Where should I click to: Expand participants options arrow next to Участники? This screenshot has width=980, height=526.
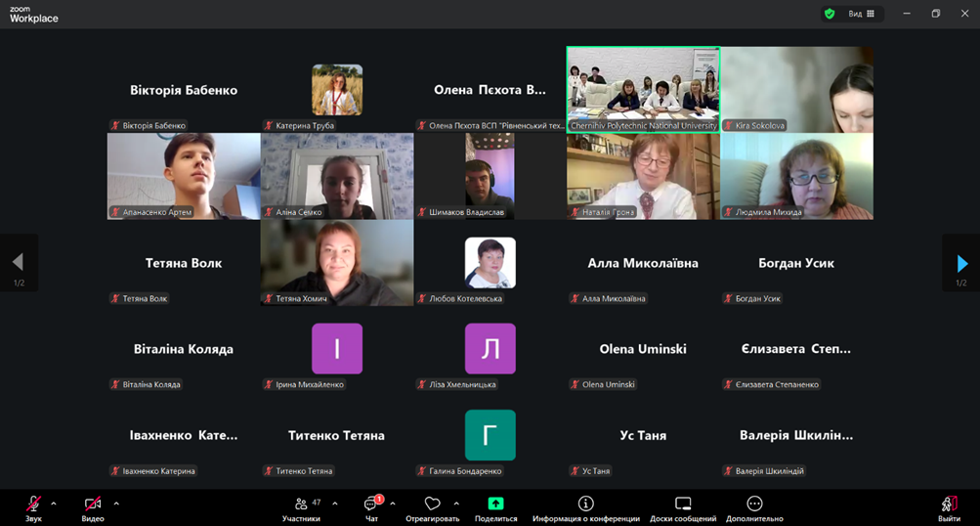[x=335, y=504]
